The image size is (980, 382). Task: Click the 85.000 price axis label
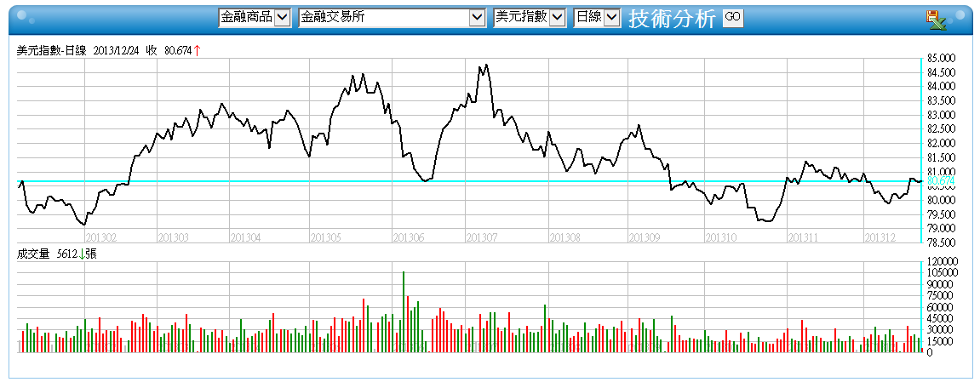[x=941, y=58]
